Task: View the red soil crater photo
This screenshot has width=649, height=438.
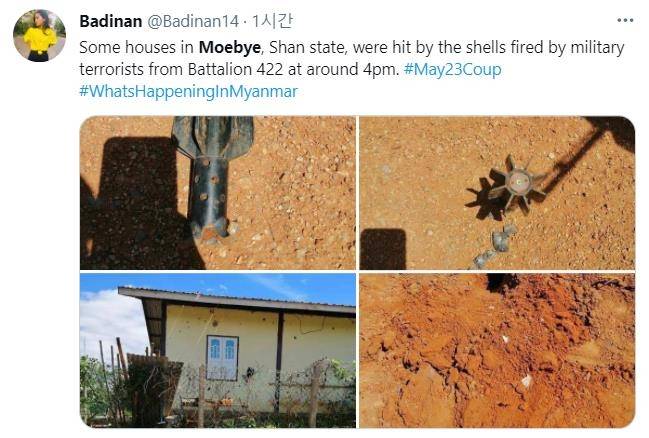Action: [x=497, y=350]
